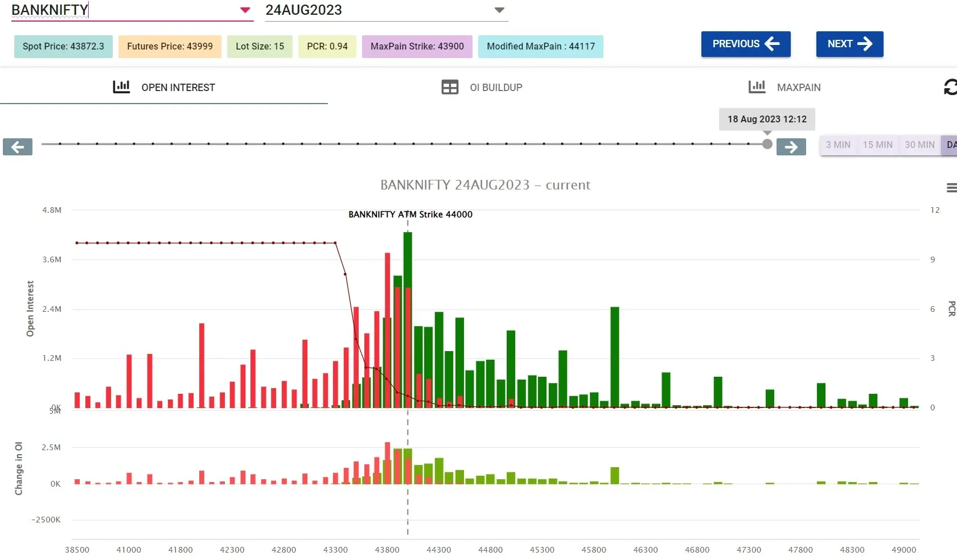Click the BANKNIFTY ATM Strike 44000 label
957x560 pixels.
pyautogui.click(x=410, y=215)
